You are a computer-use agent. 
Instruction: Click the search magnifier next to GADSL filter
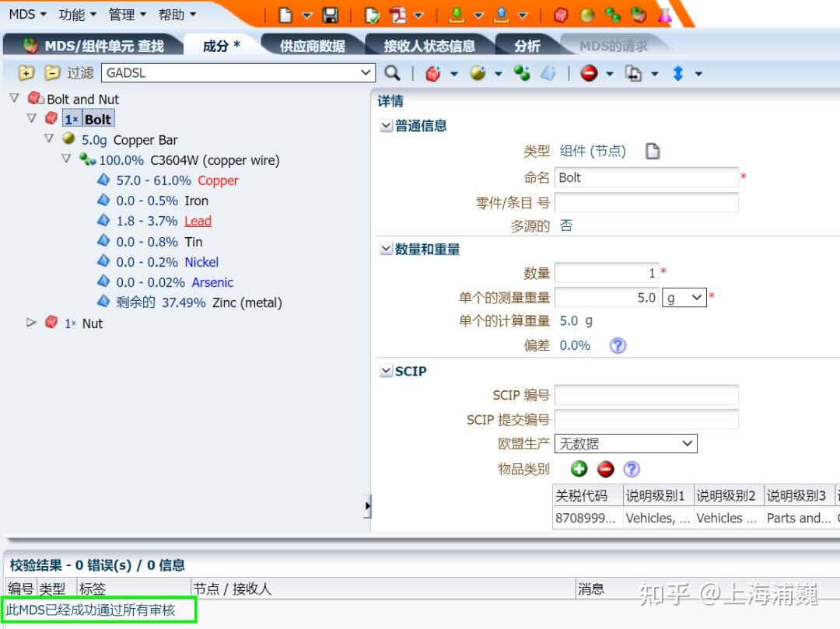coord(393,73)
